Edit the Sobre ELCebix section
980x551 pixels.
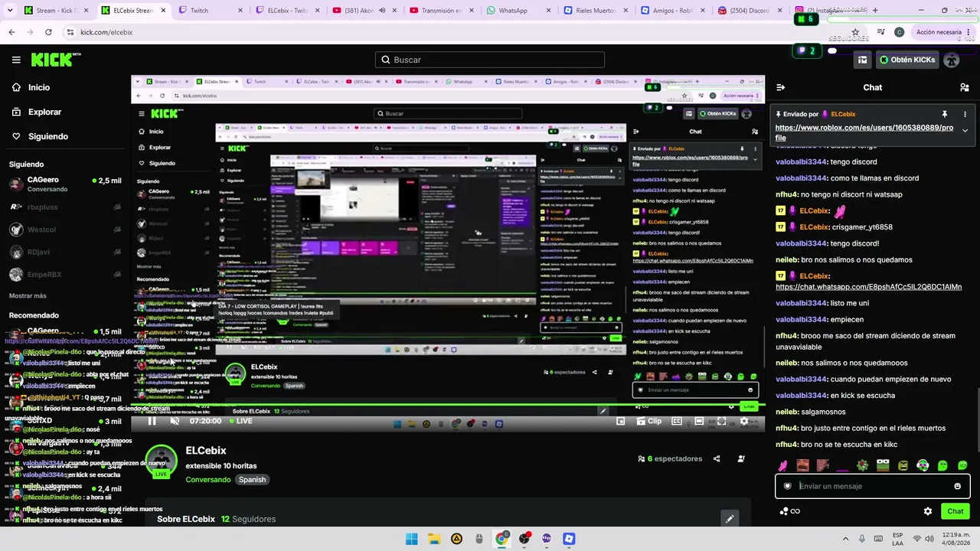[x=730, y=519]
